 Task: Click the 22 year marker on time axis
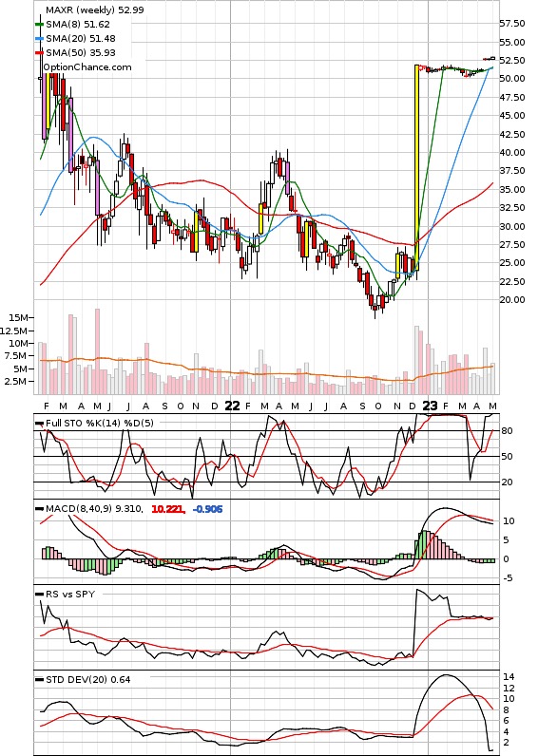click(232, 406)
